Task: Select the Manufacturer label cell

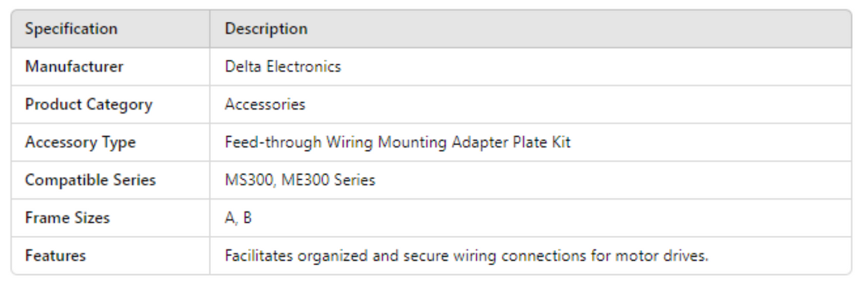Action: 74,67
